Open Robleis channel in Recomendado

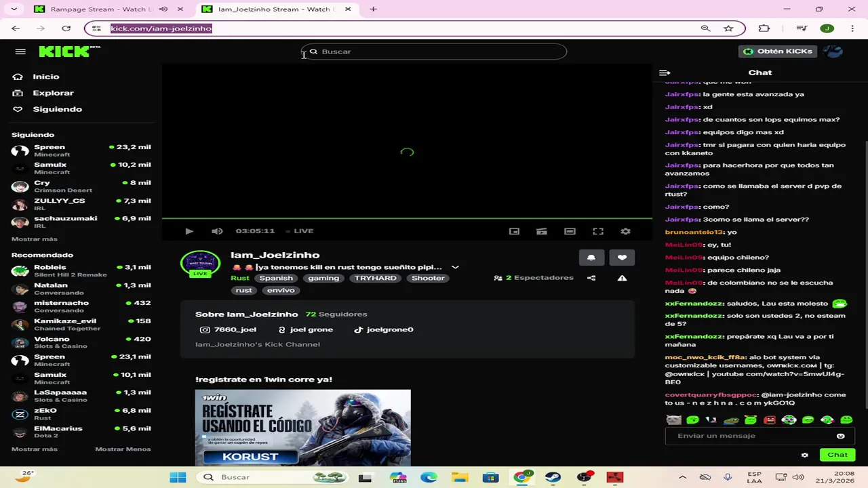pos(81,270)
